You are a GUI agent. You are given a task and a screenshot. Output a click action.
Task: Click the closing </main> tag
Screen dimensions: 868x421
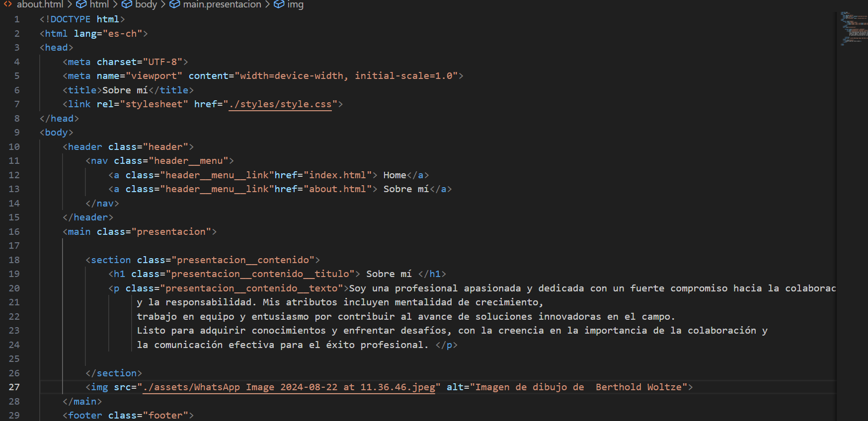click(x=82, y=402)
